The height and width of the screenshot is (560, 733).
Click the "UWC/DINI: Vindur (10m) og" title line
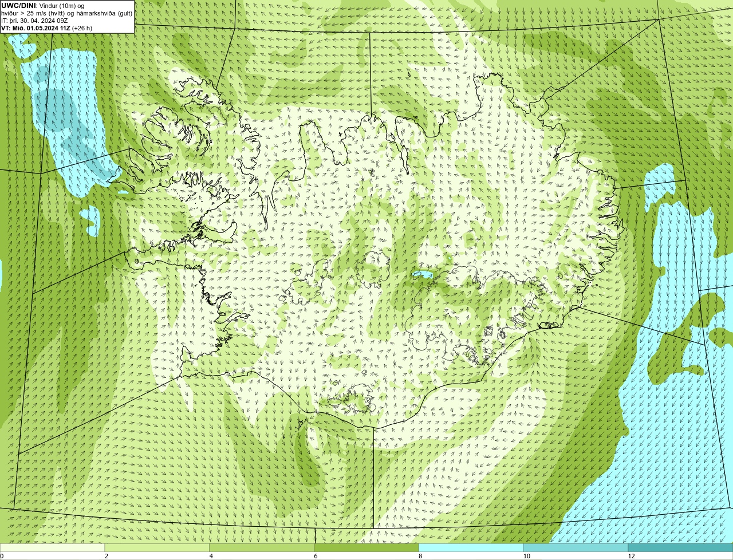point(43,5)
